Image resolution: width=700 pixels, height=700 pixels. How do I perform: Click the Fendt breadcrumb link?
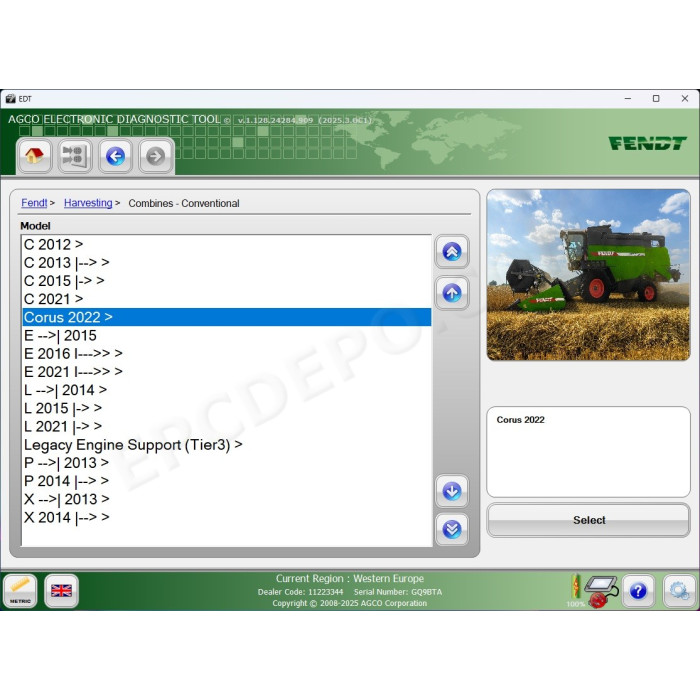pyautogui.click(x=34, y=203)
